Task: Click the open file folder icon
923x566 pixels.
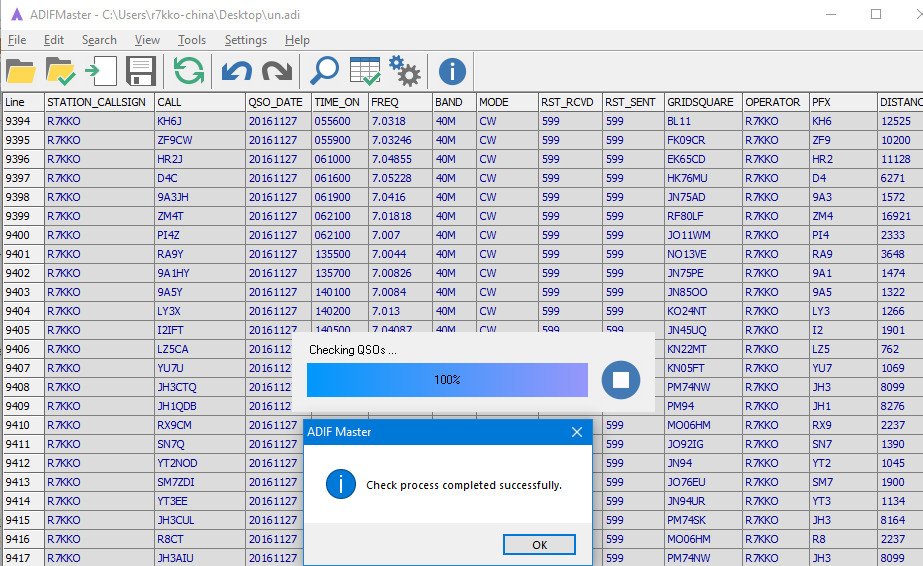Action: [21, 71]
